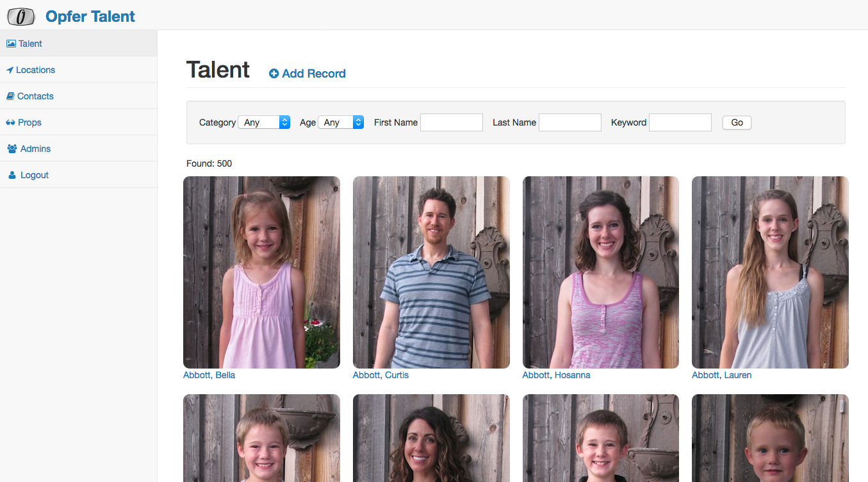868x482 pixels.
Task: Select Logout in the sidebar
Action: [x=78, y=175]
